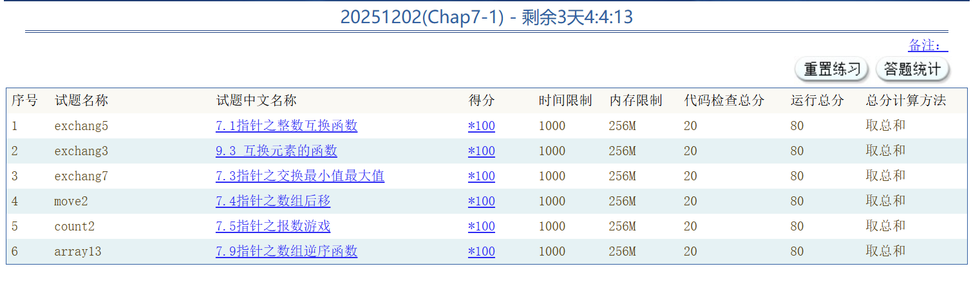The height and width of the screenshot is (282, 980).
Task: Click the 运行总分 column header
Action: coord(817,100)
